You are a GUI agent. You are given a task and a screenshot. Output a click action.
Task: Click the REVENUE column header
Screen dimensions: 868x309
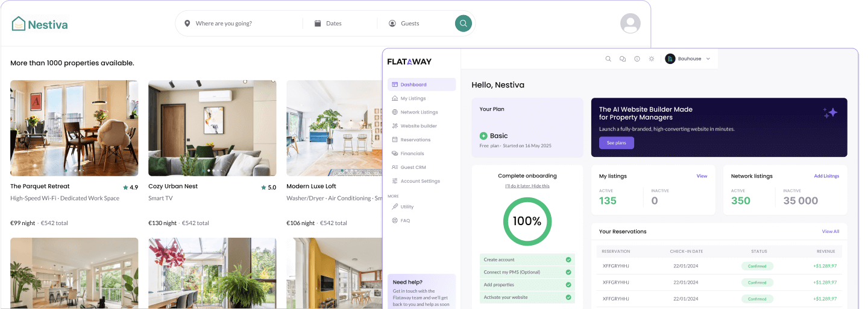click(x=826, y=251)
